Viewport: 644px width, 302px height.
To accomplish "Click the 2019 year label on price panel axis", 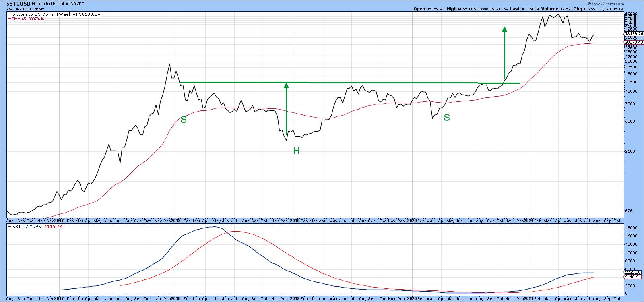I will (295, 221).
